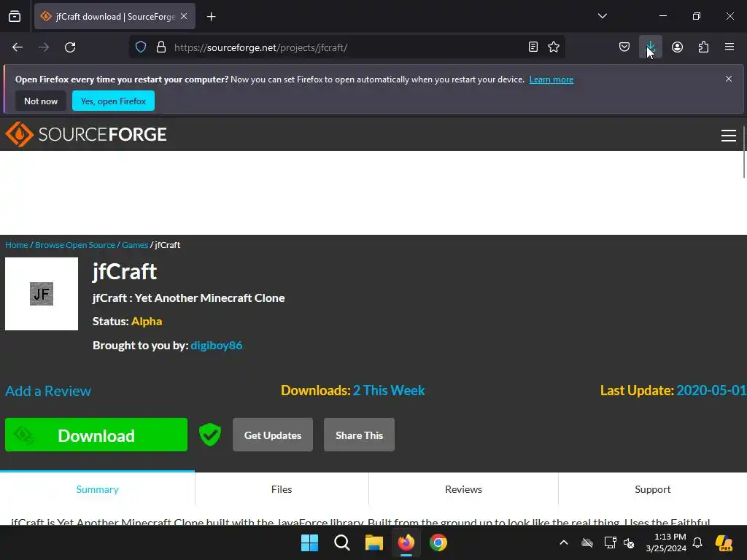Click the Get Updates button
This screenshot has height=560, width=747.
[273, 435]
